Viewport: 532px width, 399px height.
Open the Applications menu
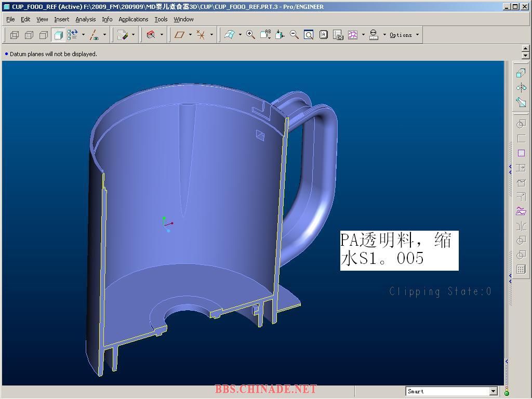133,19
